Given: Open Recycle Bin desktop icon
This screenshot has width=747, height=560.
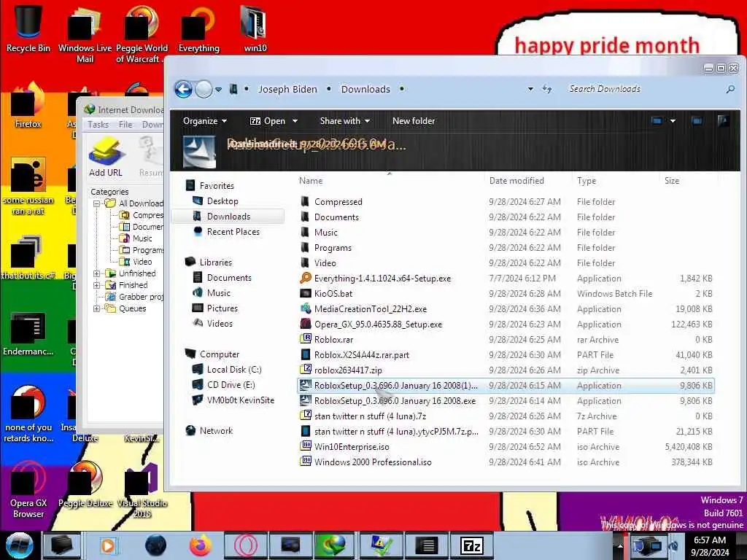Looking at the screenshot, I should coord(28,28).
